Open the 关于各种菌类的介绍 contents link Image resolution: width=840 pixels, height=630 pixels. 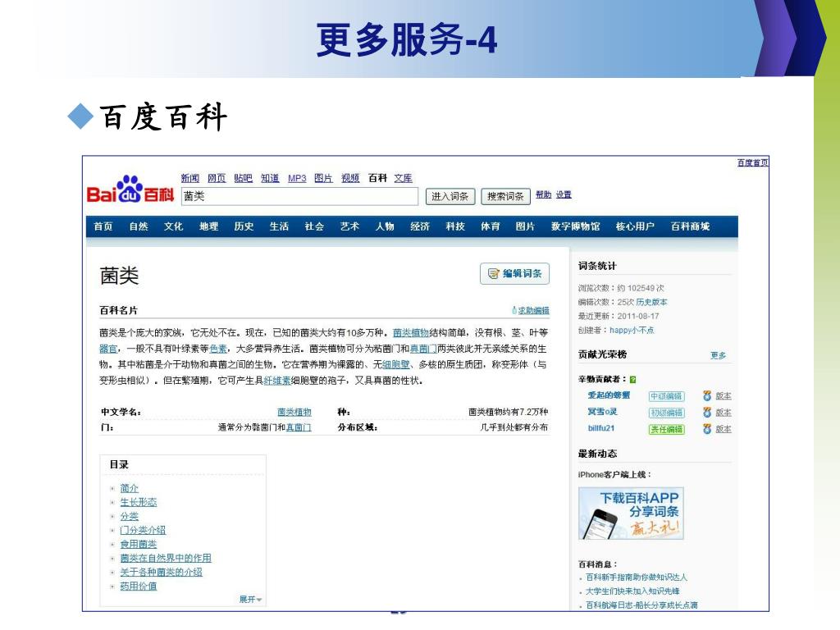coord(162,572)
